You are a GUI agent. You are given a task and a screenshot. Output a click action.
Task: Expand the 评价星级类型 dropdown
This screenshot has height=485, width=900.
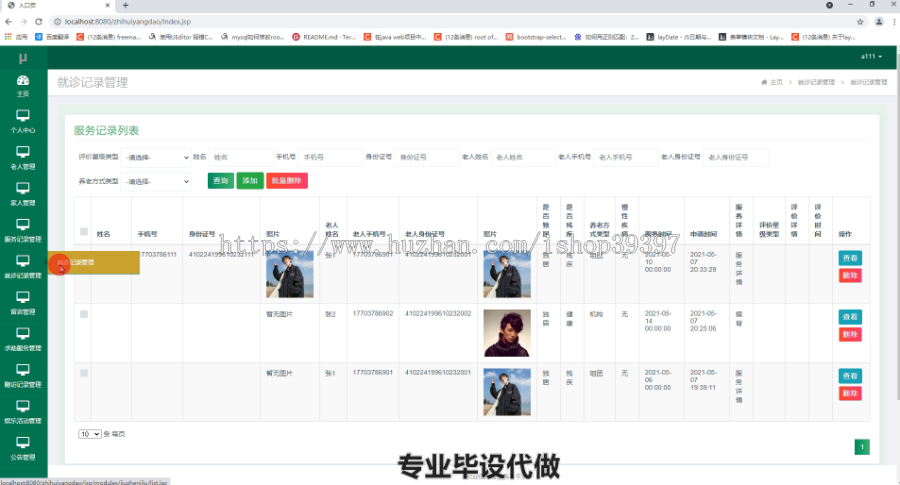click(x=156, y=157)
